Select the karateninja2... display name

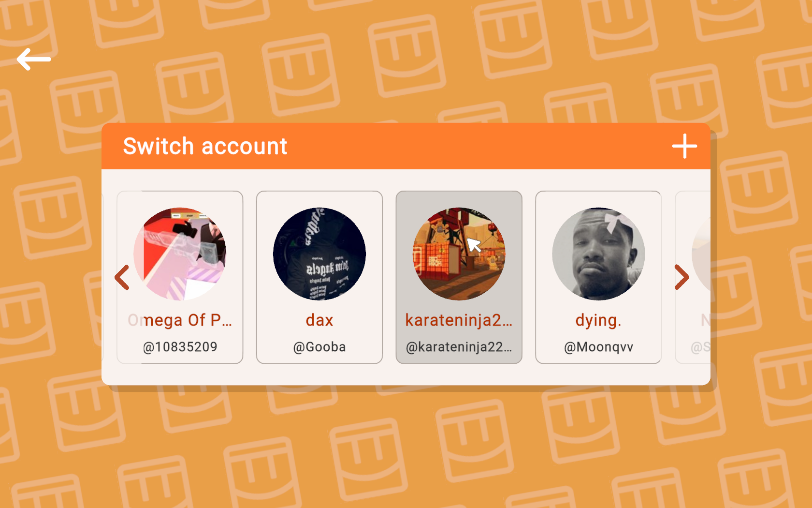[x=459, y=320]
